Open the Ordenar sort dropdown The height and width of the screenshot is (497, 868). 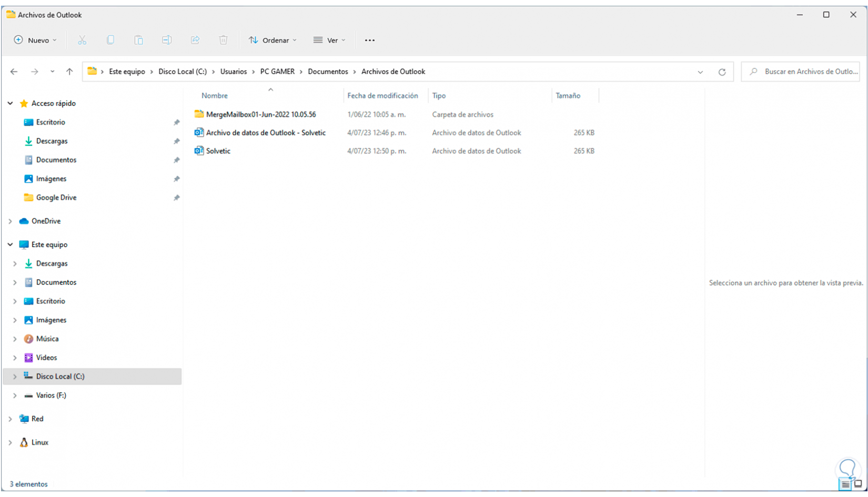273,40
